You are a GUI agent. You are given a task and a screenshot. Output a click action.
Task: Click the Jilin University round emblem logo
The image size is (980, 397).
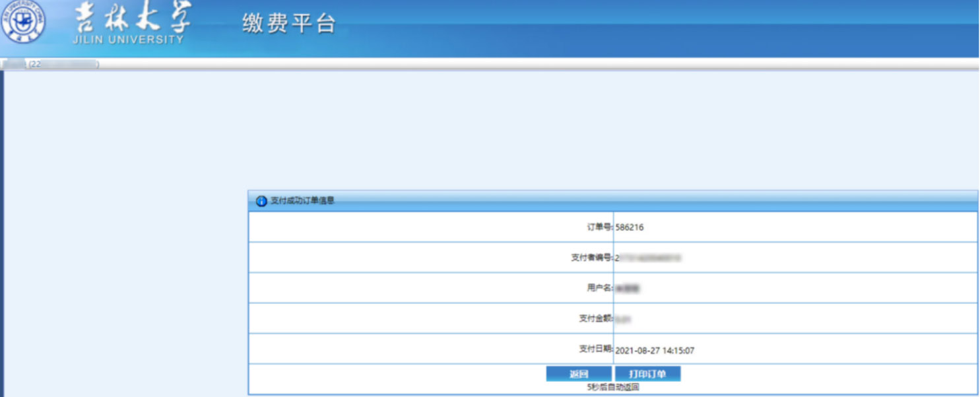click(x=23, y=20)
